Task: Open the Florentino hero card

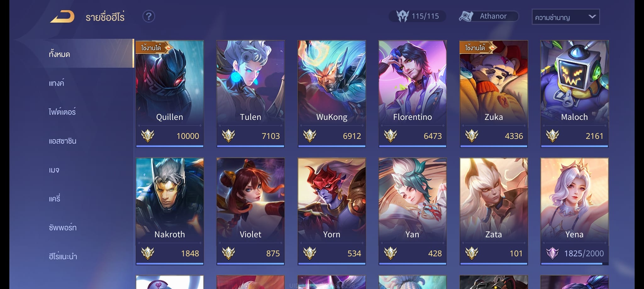Action: [x=413, y=94]
